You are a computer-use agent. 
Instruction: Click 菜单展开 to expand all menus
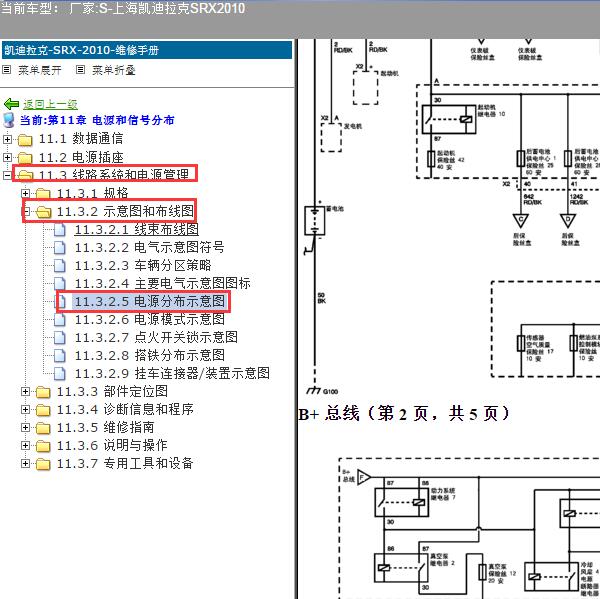[x=40, y=70]
